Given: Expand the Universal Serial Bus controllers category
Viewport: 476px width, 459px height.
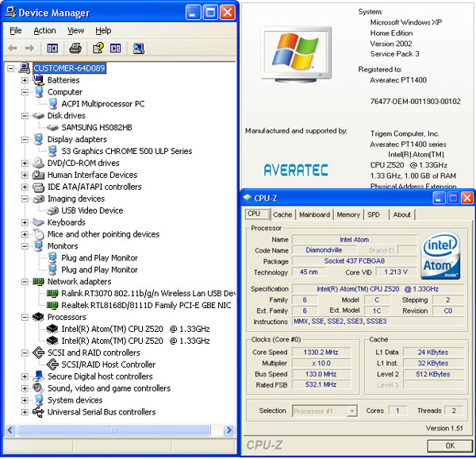Looking at the screenshot, I should (25, 412).
